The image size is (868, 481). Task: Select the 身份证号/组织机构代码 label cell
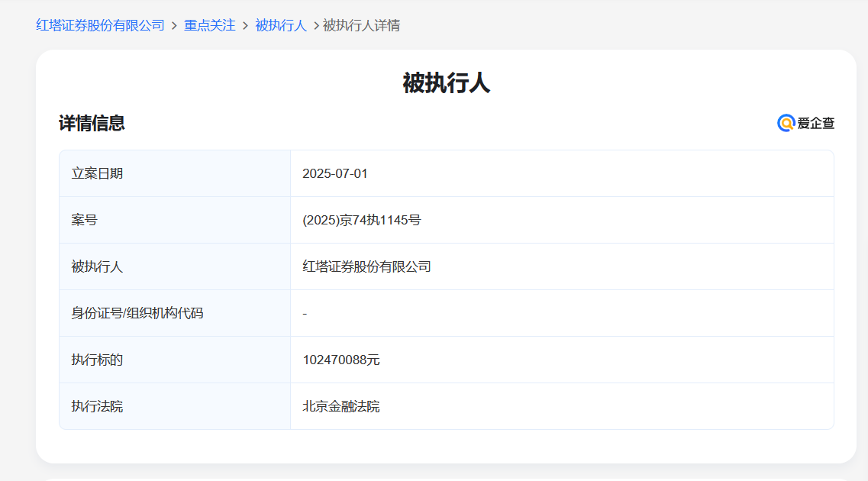(x=175, y=313)
